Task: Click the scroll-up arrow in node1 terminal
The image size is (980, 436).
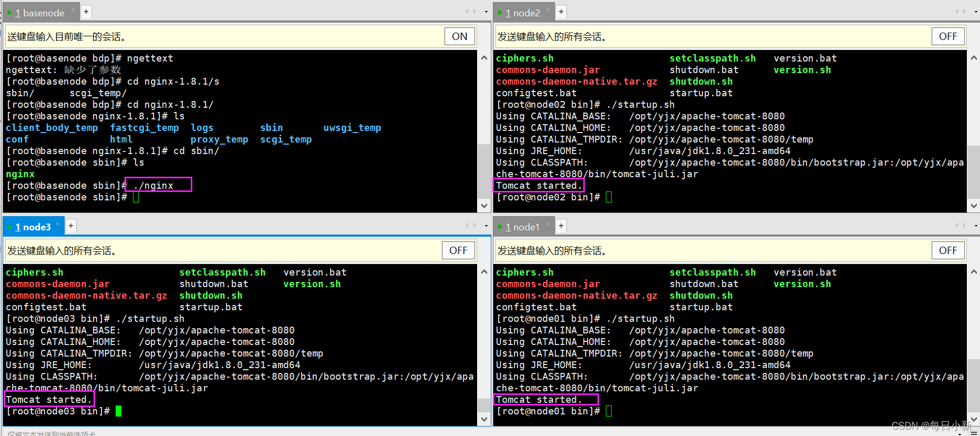Action: (x=974, y=272)
